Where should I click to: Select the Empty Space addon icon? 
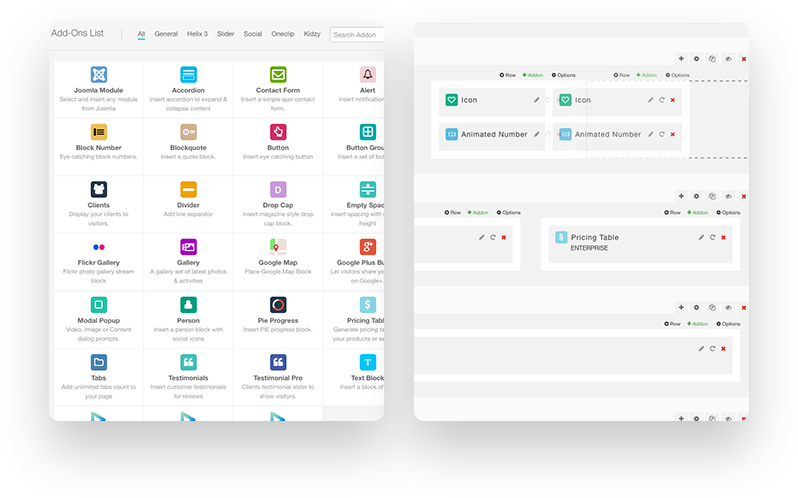[367, 190]
